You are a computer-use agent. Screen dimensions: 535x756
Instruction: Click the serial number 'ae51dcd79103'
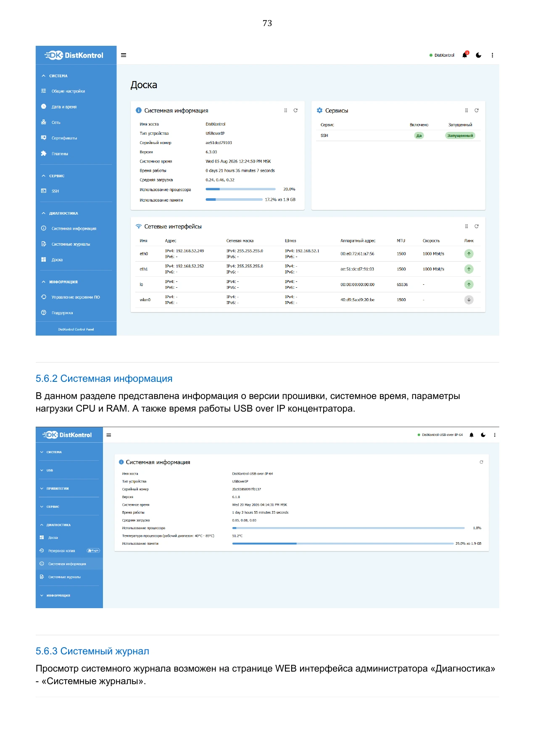219,143
